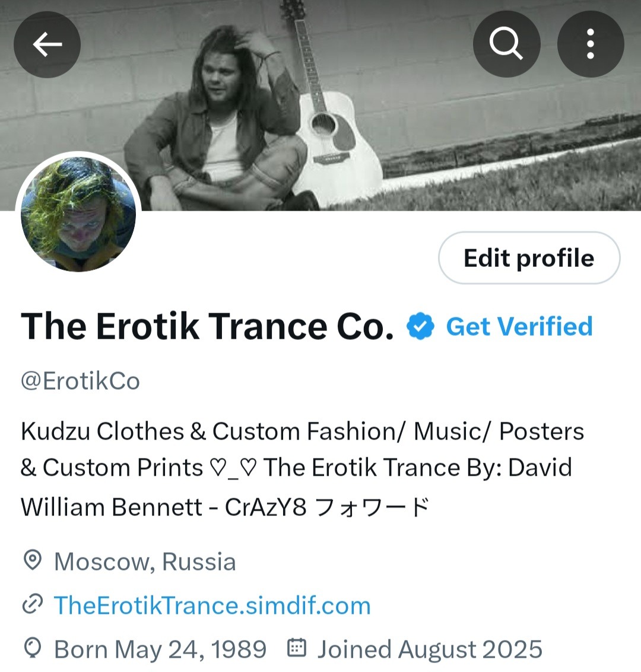Open the TheErotikTrance.simdif.com link
The width and height of the screenshot is (641, 672).
point(212,605)
